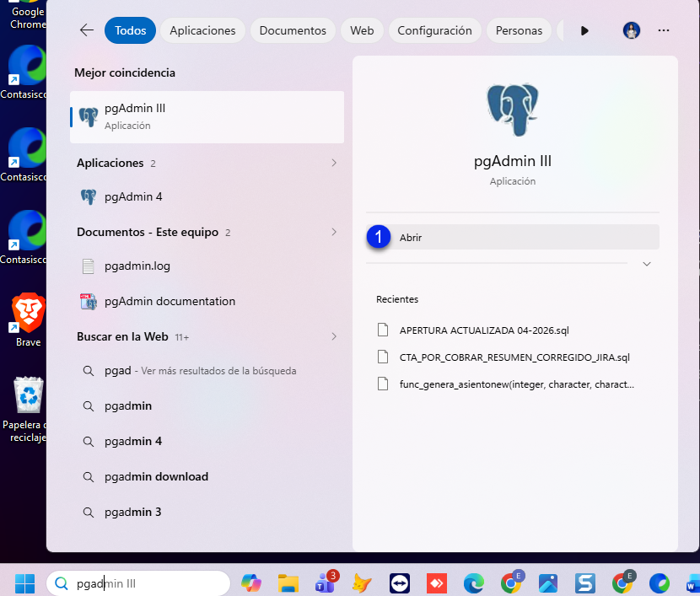Click in the taskbar search box

[x=138, y=583]
